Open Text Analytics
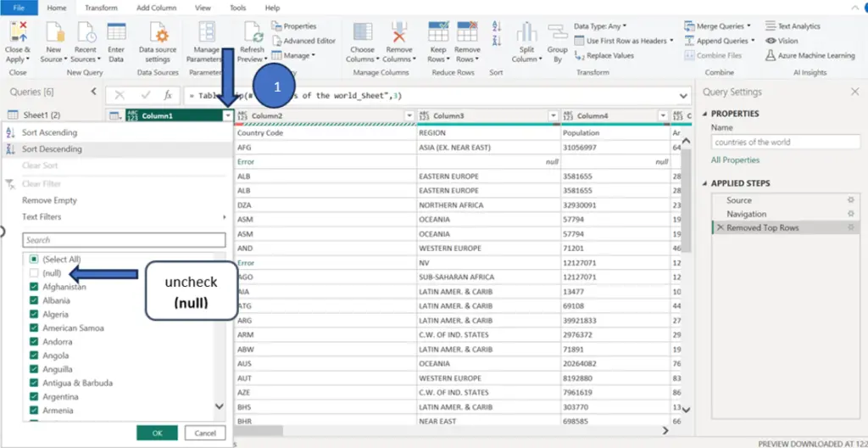 click(793, 26)
